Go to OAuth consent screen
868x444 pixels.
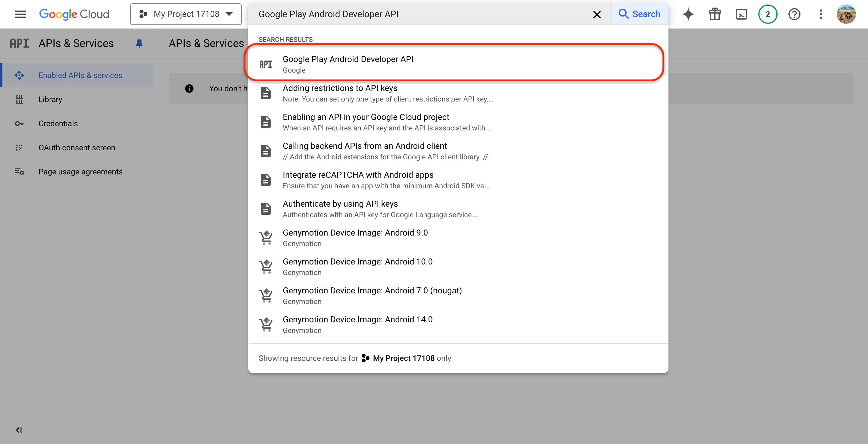point(77,148)
